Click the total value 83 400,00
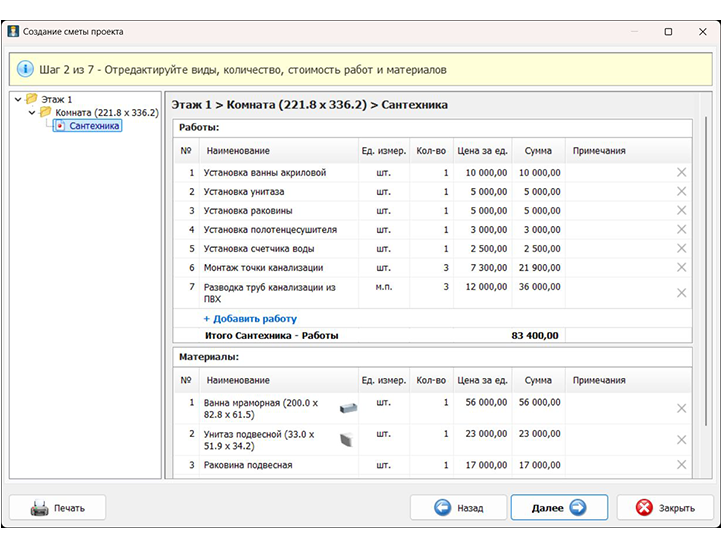Image resolution: width=723 pixels, height=548 pixels. pyautogui.click(x=535, y=335)
